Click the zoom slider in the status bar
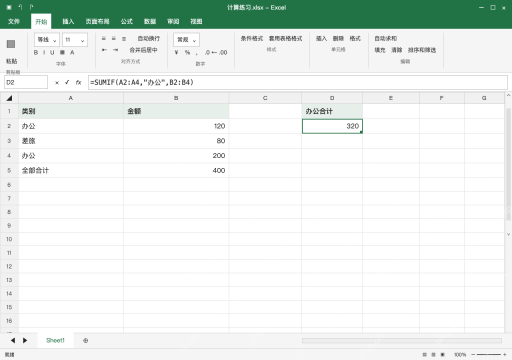This screenshot has height=360, width=512. (x=489, y=355)
